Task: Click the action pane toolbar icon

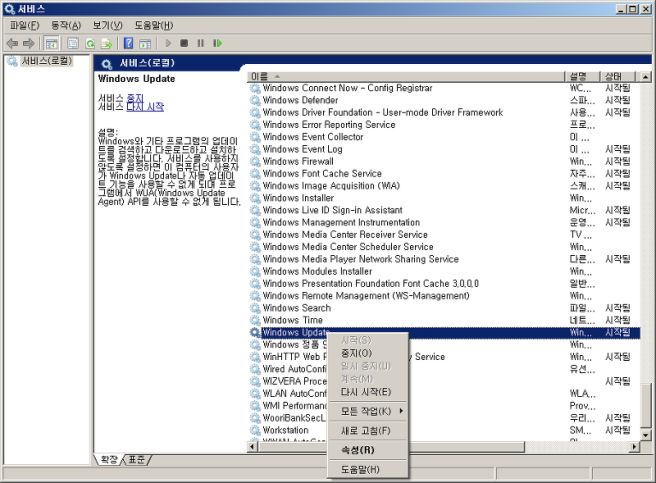Action: pos(145,43)
